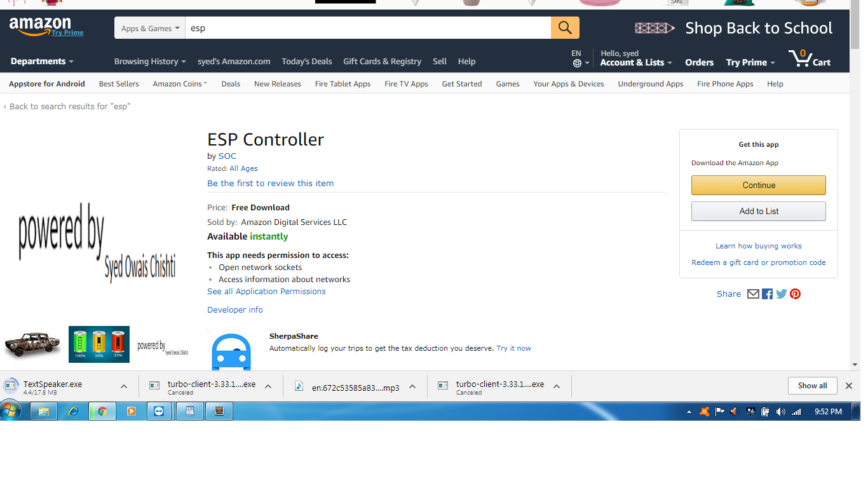Screen dimensions: 868x488
Task: Click the power plug tray icon
Action: 766,412
